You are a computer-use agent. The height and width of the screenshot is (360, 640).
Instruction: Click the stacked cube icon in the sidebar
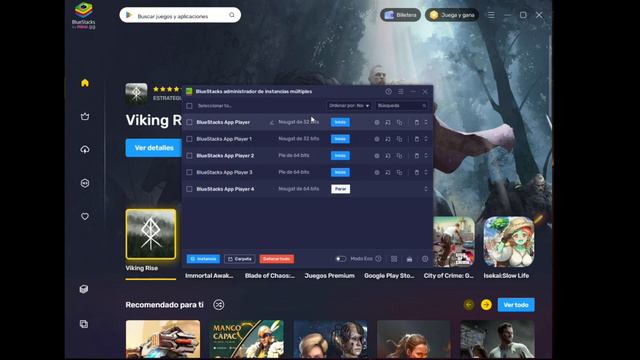click(84, 289)
